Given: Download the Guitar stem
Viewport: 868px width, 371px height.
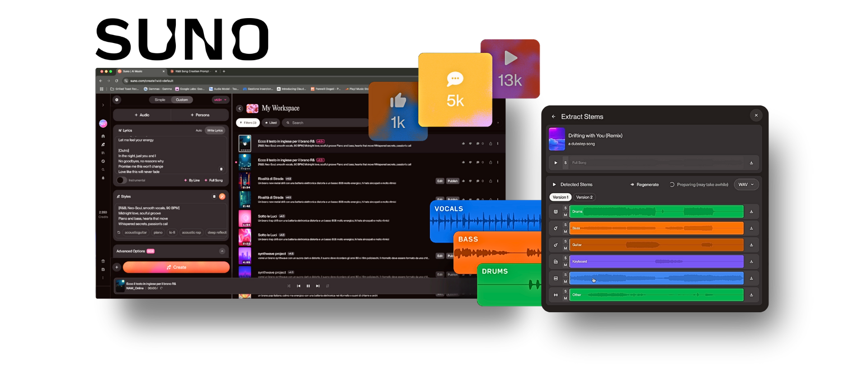Looking at the screenshot, I should click(751, 245).
